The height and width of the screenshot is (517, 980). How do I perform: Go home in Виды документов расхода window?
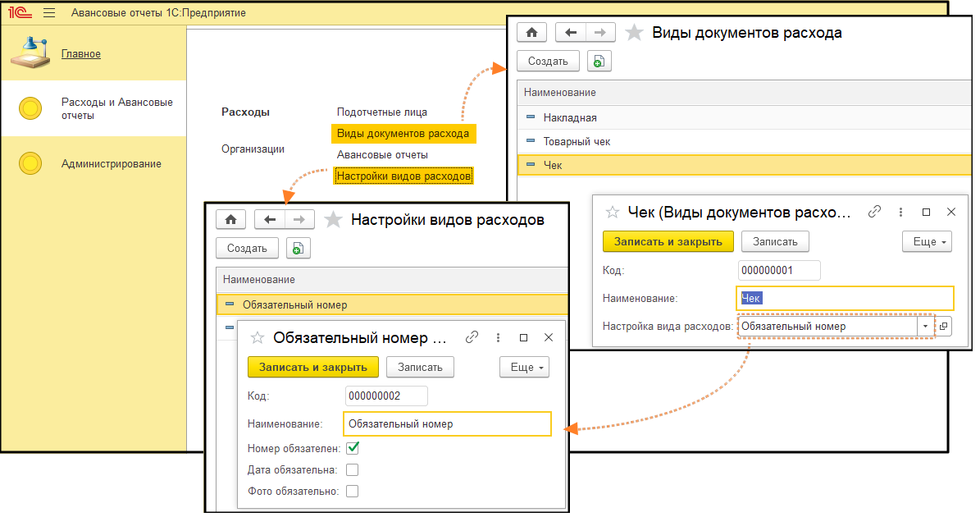pos(532,33)
